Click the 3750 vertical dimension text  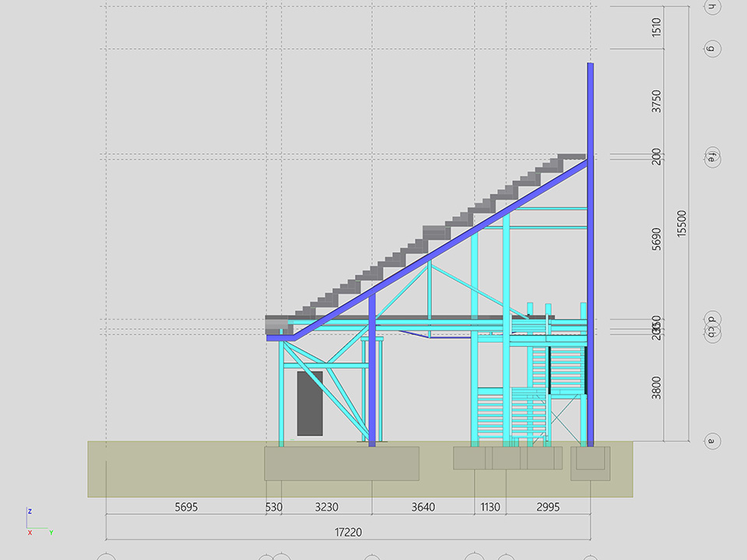(x=657, y=102)
